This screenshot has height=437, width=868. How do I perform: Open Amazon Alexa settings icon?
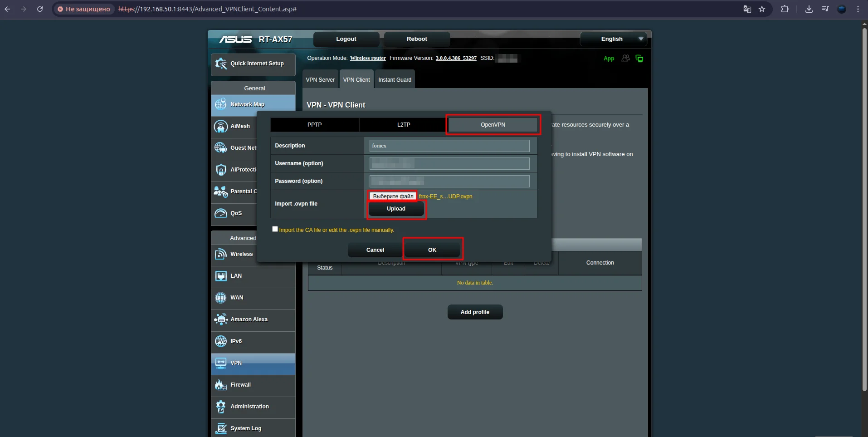tap(221, 319)
